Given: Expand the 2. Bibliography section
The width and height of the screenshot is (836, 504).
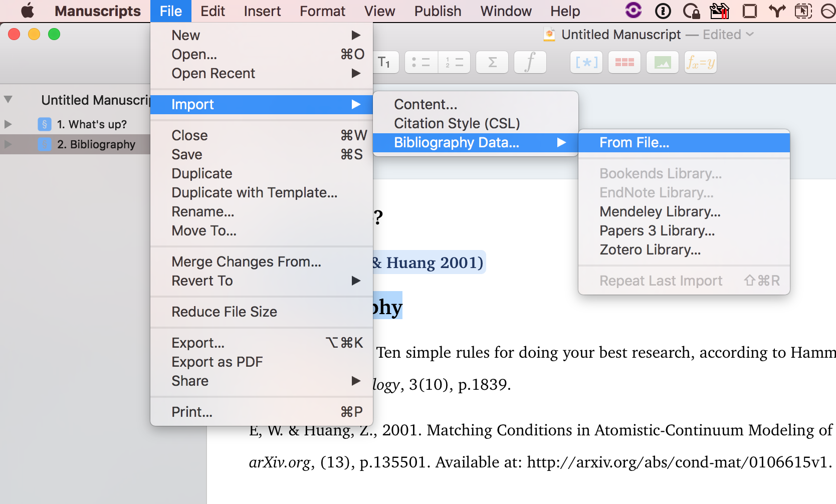Looking at the screenshot, I should point(8,144).
